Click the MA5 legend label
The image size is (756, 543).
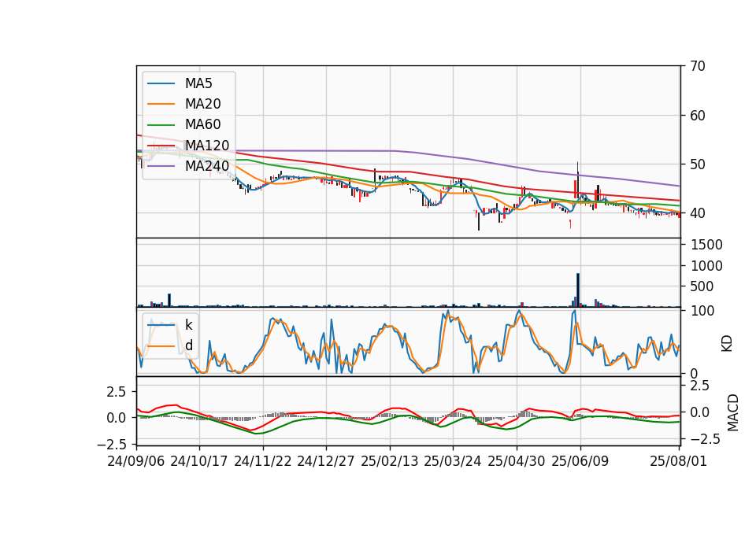point(198,83)
